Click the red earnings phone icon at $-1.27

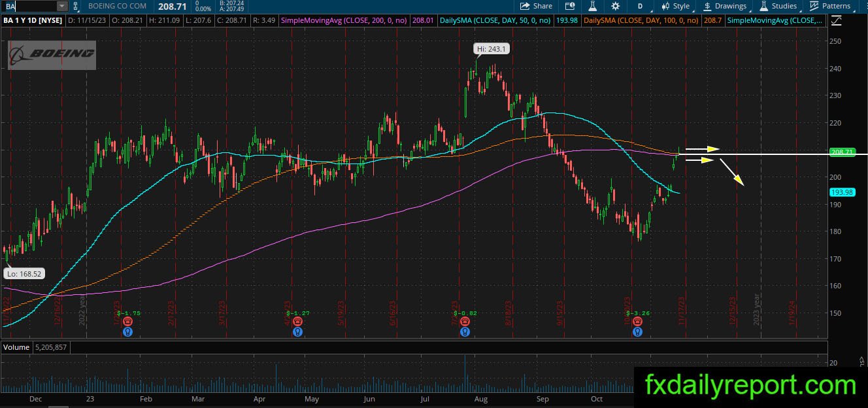click(x=297, y=321)
